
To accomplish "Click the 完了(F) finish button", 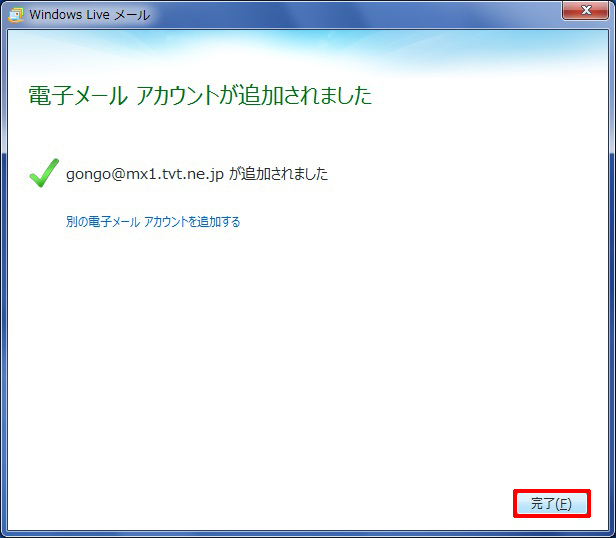I will click(x=552, y=503).
